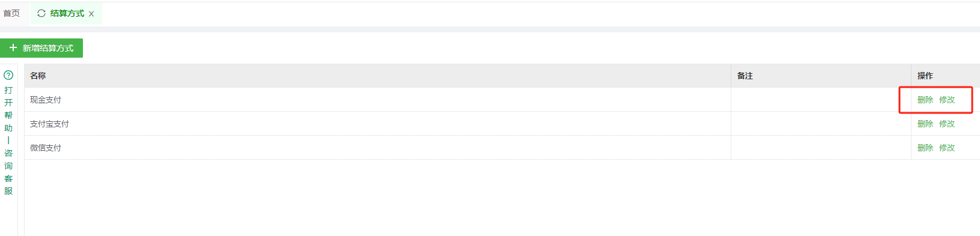Click the refresh icon on 结算方式 tab
This screenshot has height=236, width=980.
(41, 13)
